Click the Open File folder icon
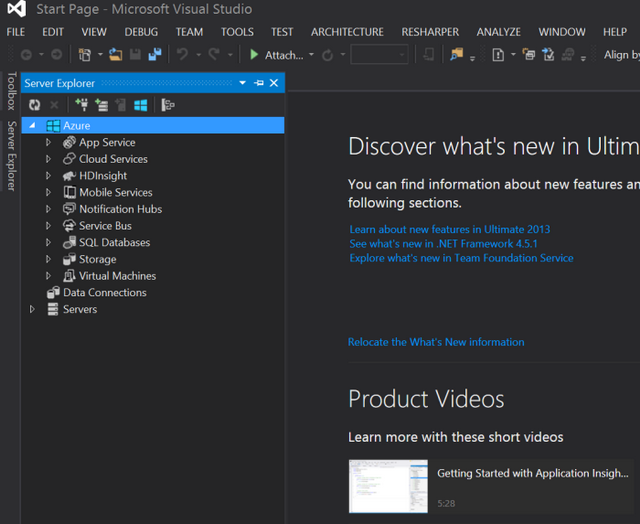The image size is (640, 524). coord(116,54)
